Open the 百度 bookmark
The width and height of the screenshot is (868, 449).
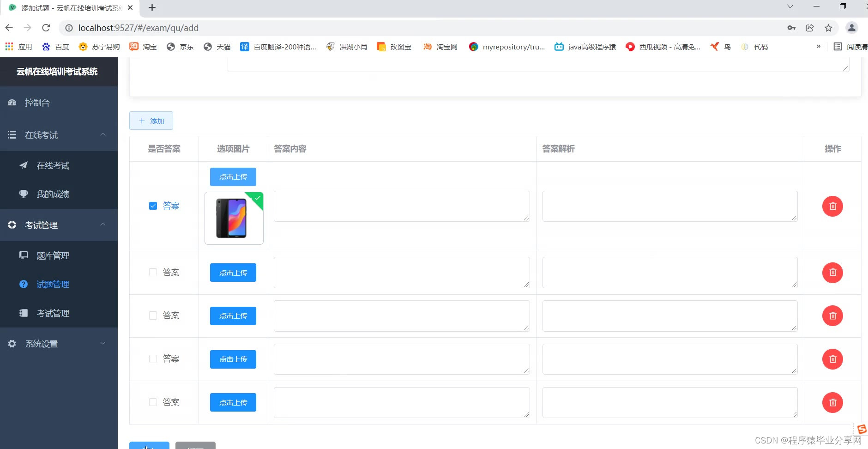55,47
